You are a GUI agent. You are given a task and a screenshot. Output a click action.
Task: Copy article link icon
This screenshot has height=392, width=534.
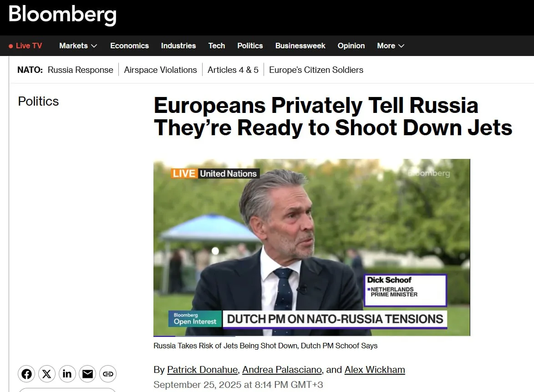108,374
